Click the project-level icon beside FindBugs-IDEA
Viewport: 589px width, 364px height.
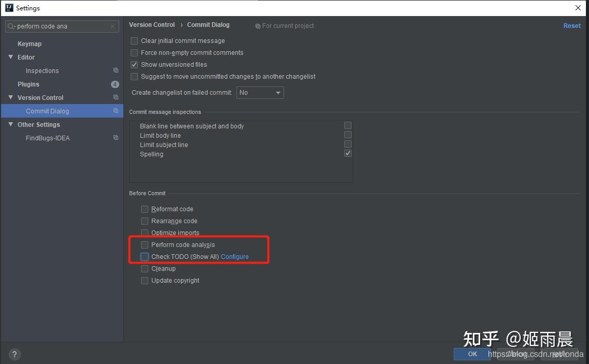[116, 138]
